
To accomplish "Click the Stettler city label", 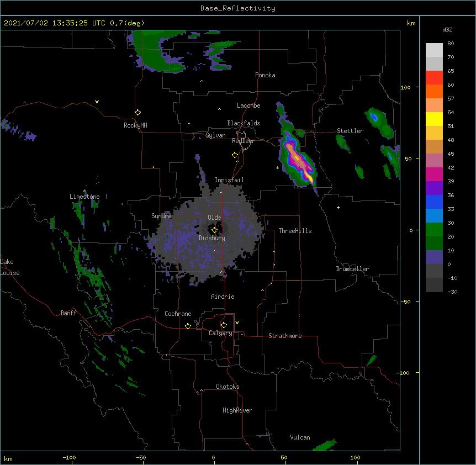I will [350, 131].
